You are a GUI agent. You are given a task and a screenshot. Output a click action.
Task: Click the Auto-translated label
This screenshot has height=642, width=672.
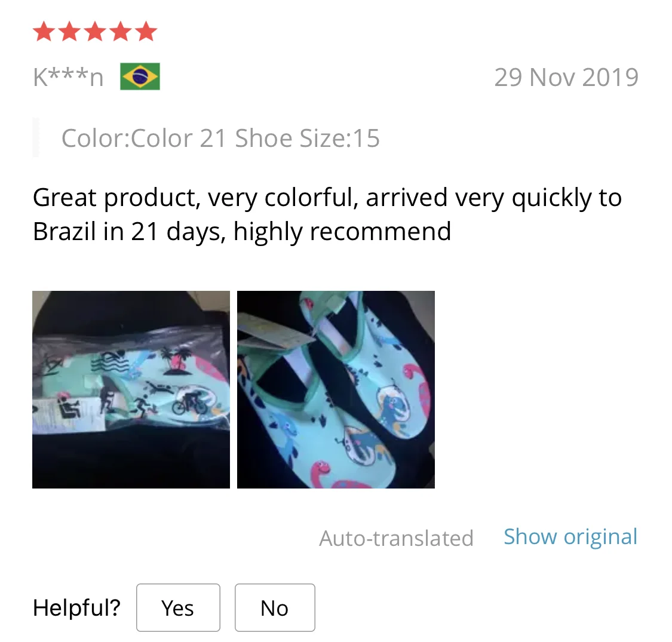pyautogui.click(x=397, y=538)
